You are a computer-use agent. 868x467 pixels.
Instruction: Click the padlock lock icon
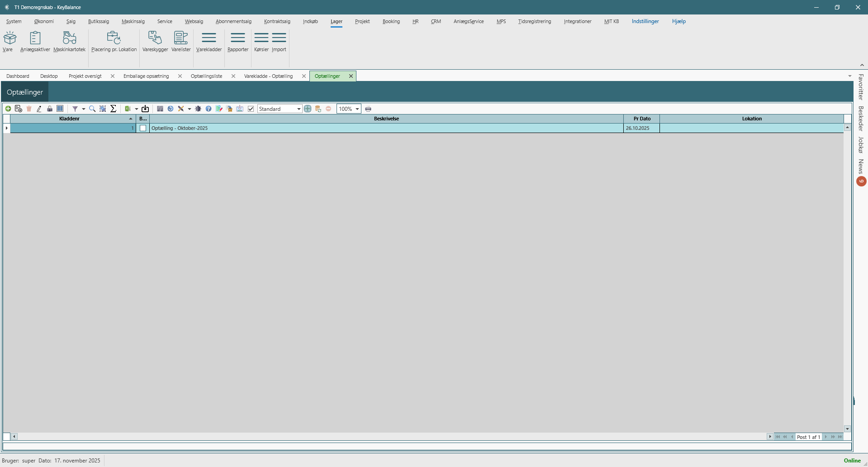50,109
